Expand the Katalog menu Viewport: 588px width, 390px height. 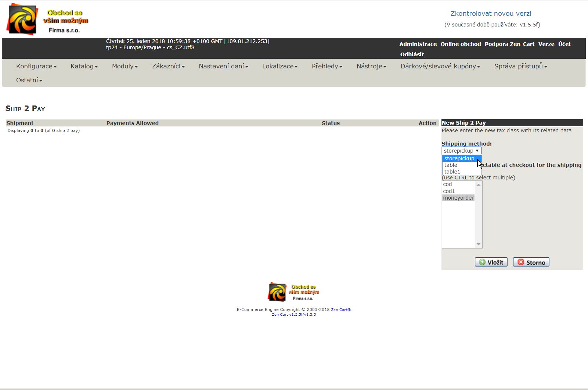(84, 67)
